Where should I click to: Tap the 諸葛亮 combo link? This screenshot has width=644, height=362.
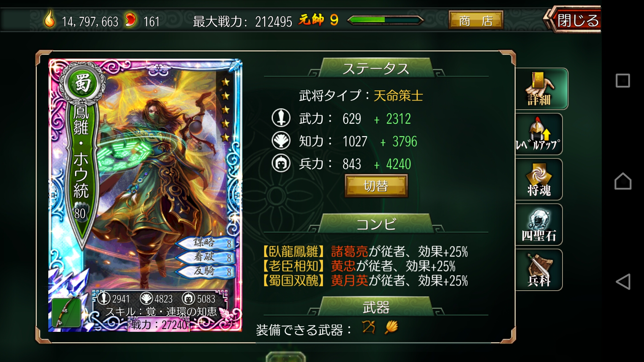point(349,251)
